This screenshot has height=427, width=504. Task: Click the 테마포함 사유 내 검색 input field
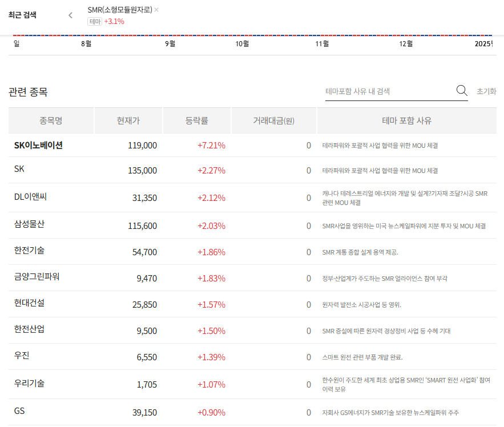coord(390,91)
